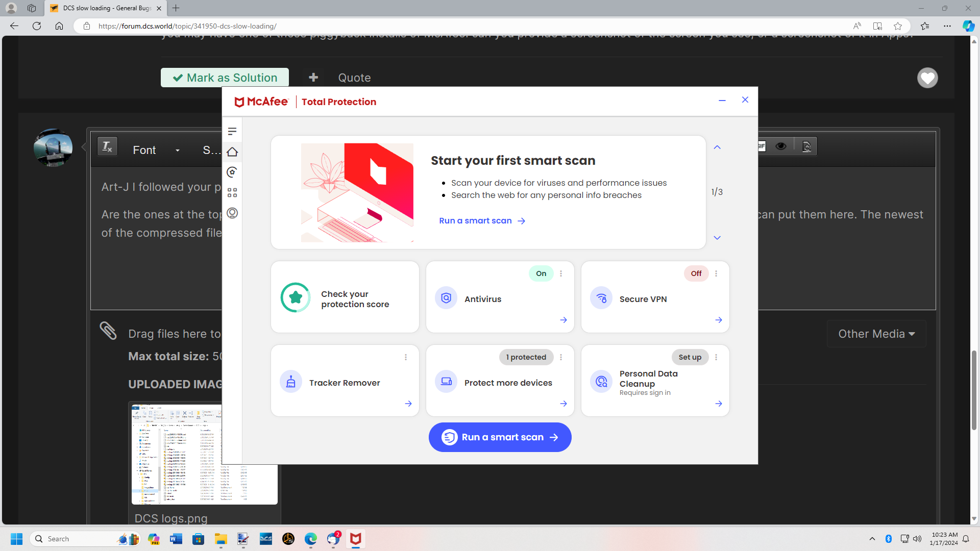The image size is (980, 551).
Task: Open Protect more devices options menu
Action: [561, 357]
